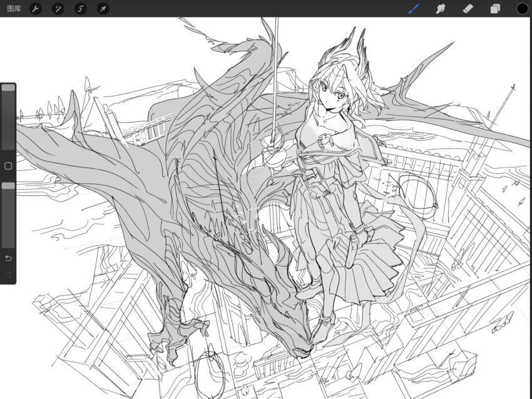The image size is (532, 399).
Task: Undo the last stroke
Action: [8, 258]
